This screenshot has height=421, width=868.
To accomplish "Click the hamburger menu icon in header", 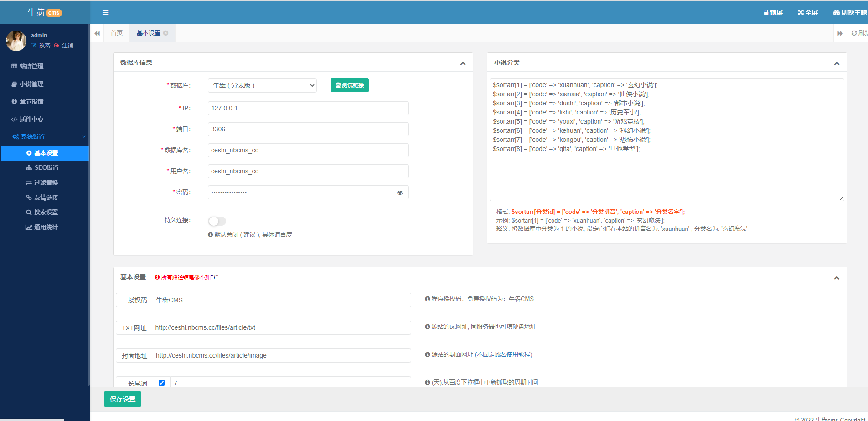I will 105,13.
